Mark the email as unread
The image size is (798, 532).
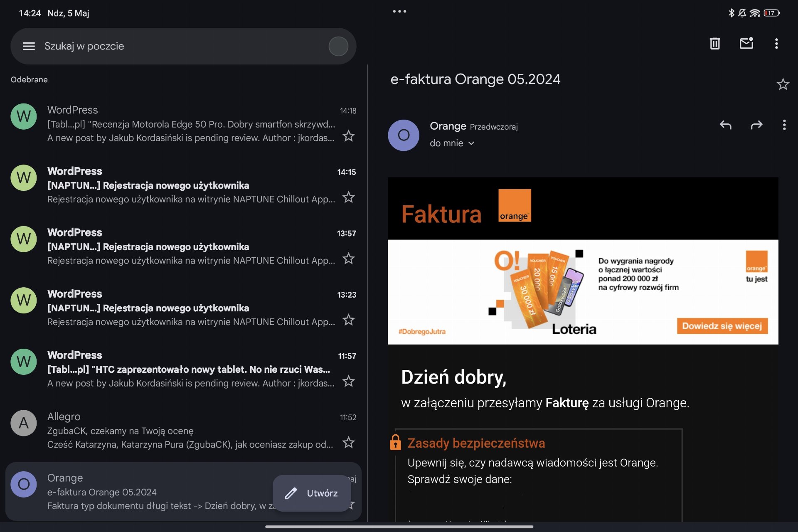pyautogui.click(x=746, y=43)
